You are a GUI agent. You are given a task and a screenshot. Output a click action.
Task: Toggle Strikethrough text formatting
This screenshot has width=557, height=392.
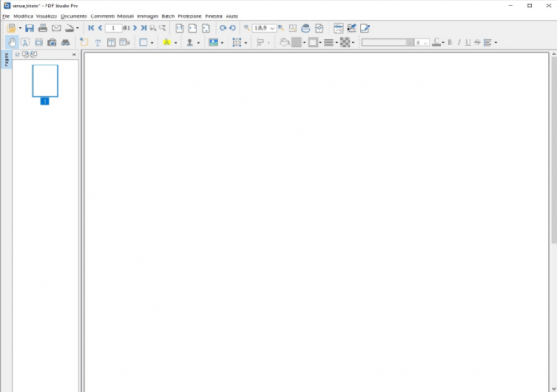[x=477, y=43]
